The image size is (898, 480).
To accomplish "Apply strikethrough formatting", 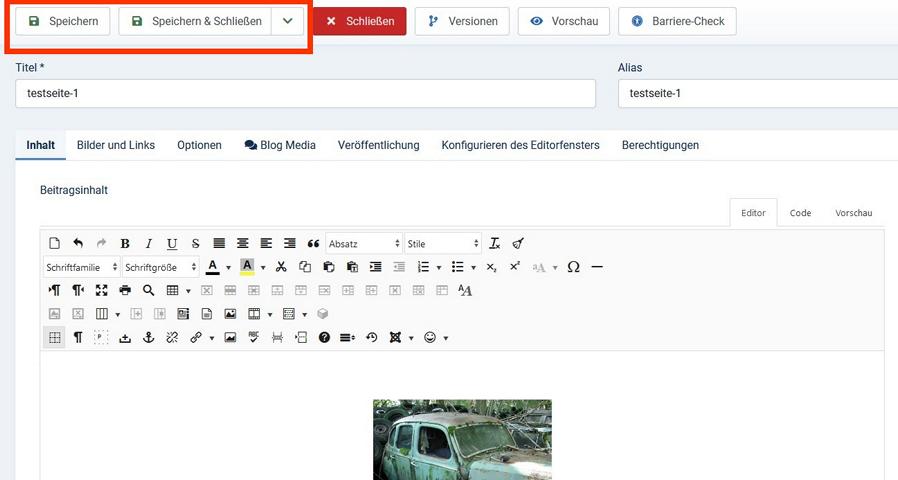I will pyautogui.click(x=195, y=243).
